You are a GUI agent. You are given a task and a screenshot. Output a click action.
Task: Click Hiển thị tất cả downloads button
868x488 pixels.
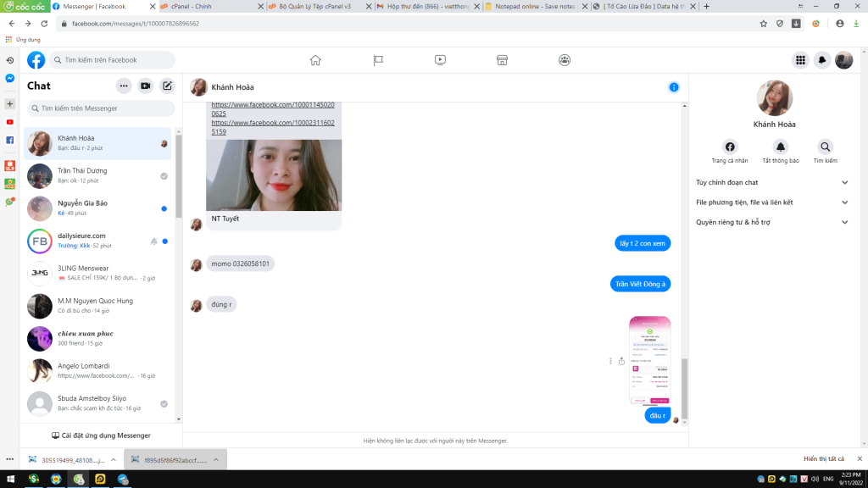click(823, 458)
